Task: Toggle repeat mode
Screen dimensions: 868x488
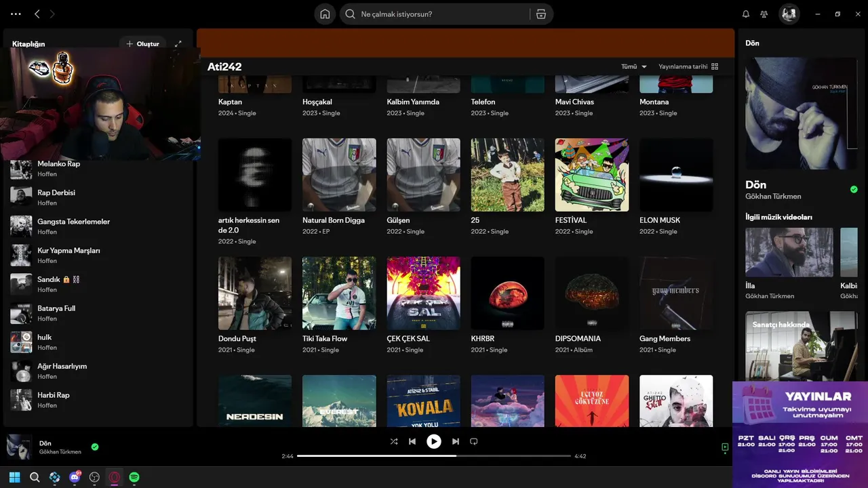Action: click(474, 441)
